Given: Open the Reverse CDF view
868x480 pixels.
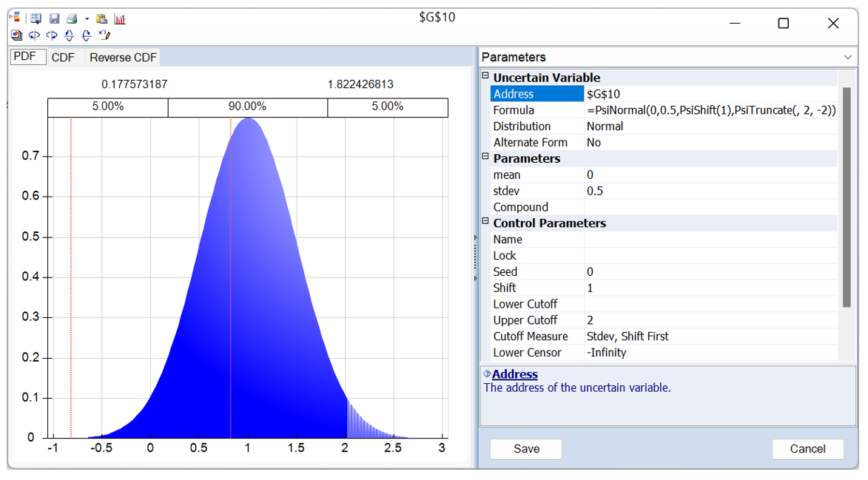Looking at the screenshot, I should (x=122, y=56).
